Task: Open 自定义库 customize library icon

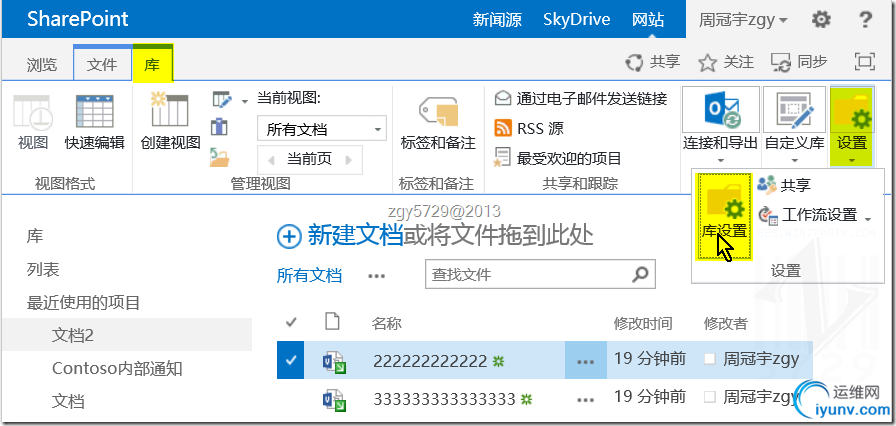Action: click(795, 111)
